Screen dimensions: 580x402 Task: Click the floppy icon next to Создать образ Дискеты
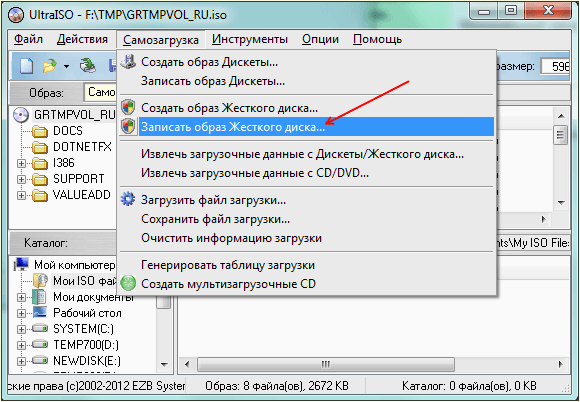pyautogui.click(x=128, y=62)
